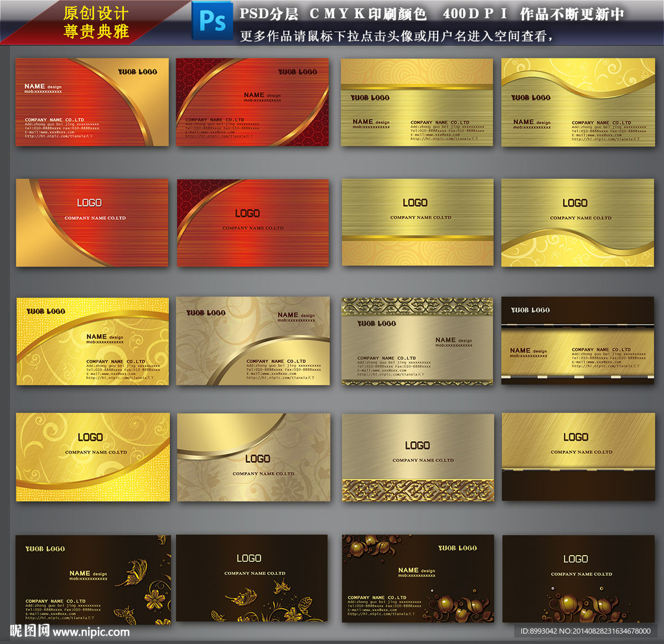The width and height of the screenshot is (664, 644).
Task: Select champagne floral front card with arc
Action: 253,341
